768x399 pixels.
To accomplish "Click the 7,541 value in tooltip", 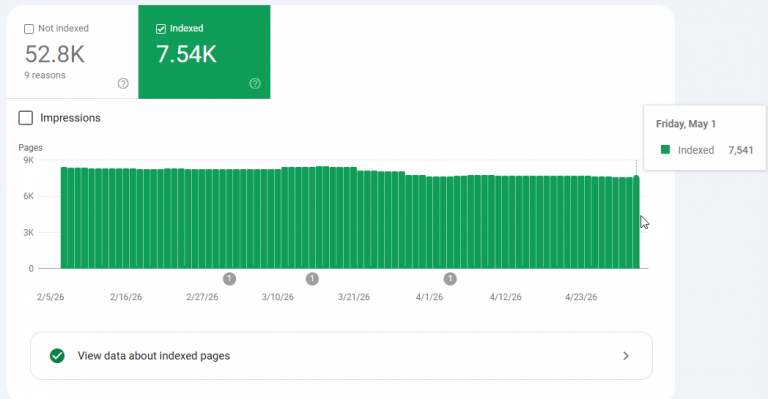I will pyautogui.click(x=741, y=150).
